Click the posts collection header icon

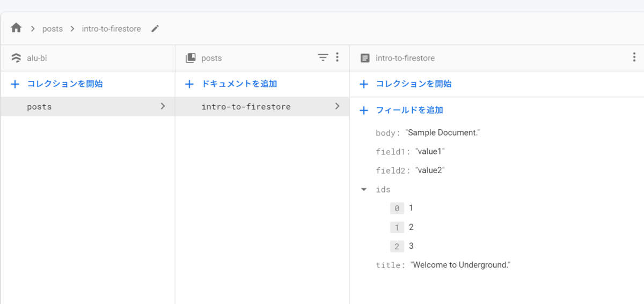[x=191, y=58]
